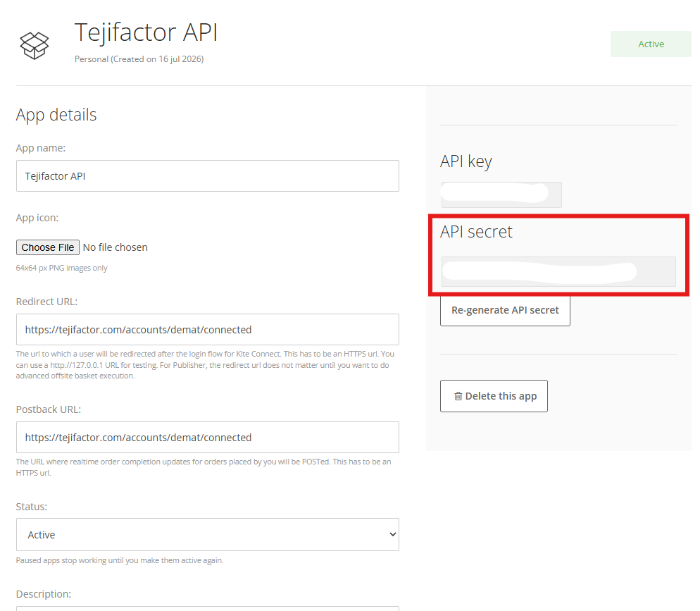Click the API secret heading
The image size is (700, 611).
(476, 232)
